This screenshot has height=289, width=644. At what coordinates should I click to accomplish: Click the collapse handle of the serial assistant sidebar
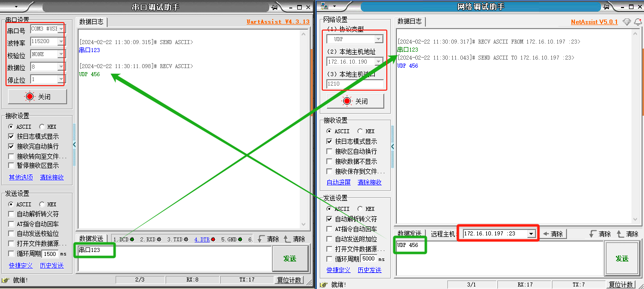[x=75, y=144]
